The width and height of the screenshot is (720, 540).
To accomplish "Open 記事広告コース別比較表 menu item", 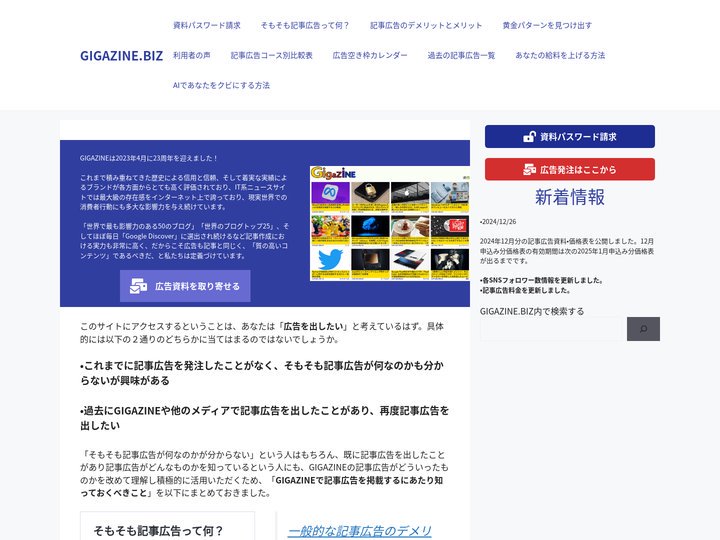I will pyautogui.click(x=271, y=55).
